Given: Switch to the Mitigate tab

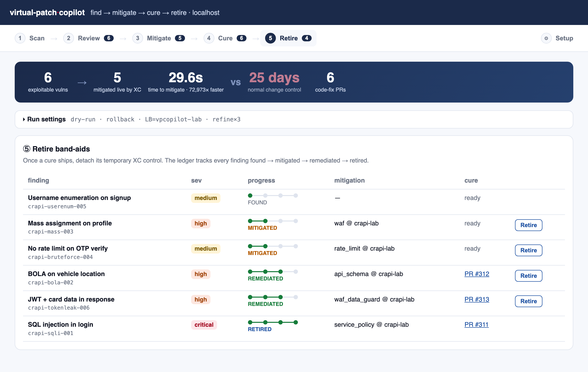Looking at the screenshot, I should 159,38.
